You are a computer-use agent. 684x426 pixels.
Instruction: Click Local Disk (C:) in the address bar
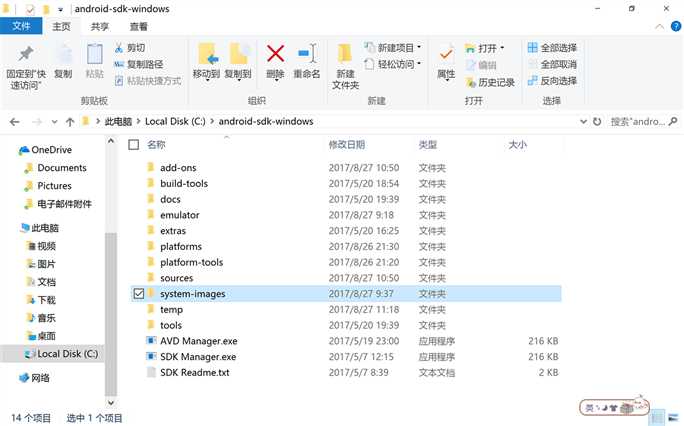click(175, 122)
